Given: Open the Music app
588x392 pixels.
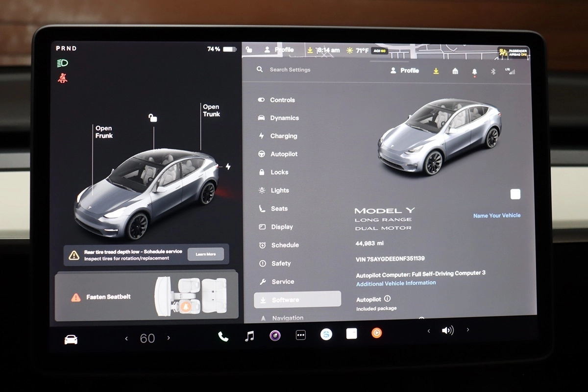Looking at the screenshot, I should pos(249,336).
